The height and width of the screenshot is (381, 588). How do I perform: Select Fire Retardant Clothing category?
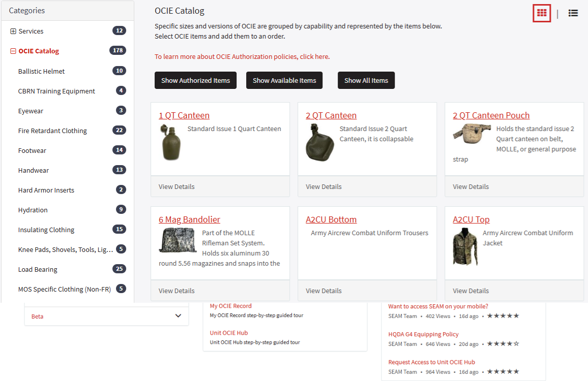pos(52,131)
